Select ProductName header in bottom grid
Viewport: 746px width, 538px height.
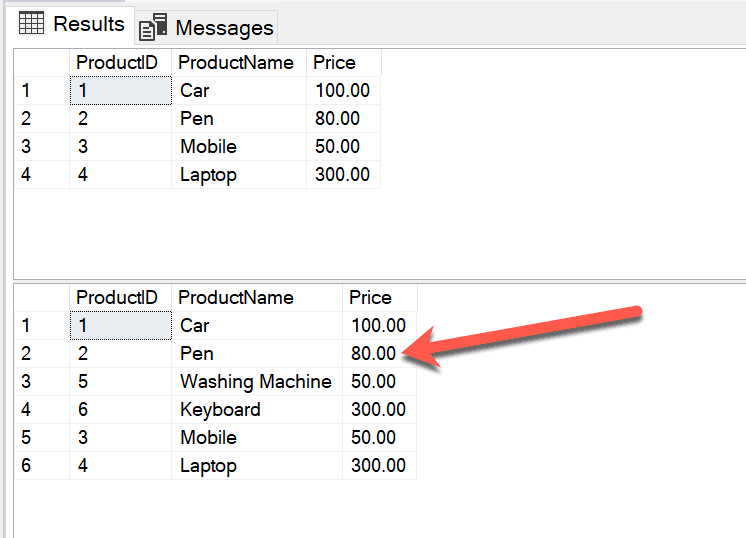click(x=236, y=297)
